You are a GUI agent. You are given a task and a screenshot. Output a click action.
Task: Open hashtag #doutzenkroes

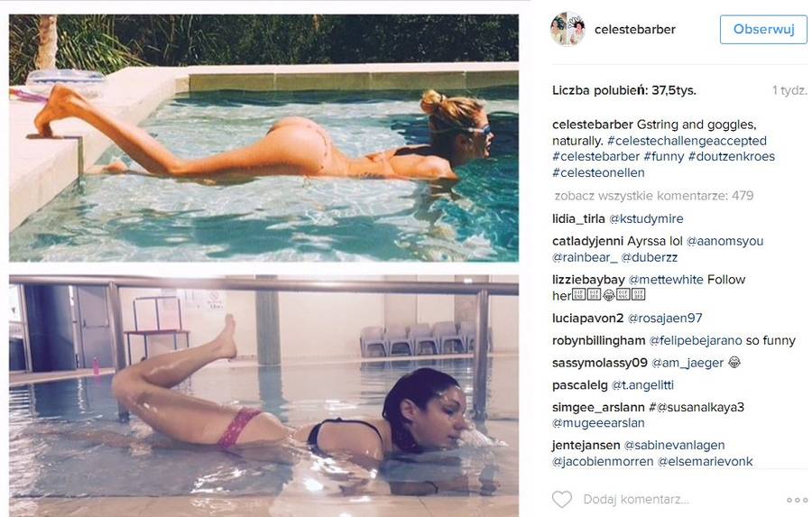coord(731,156)
